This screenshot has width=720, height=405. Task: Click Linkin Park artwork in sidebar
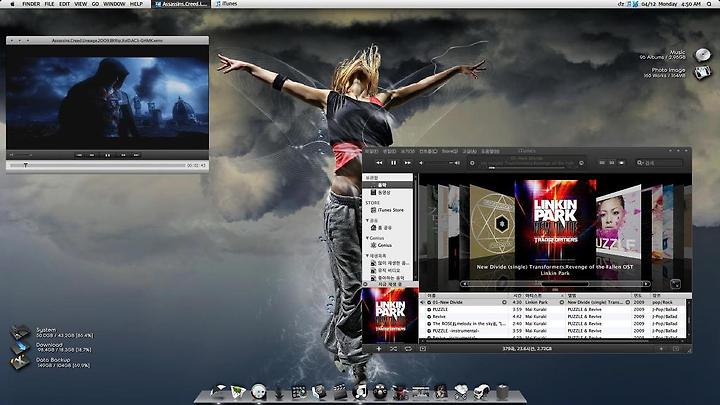[390, 316]
